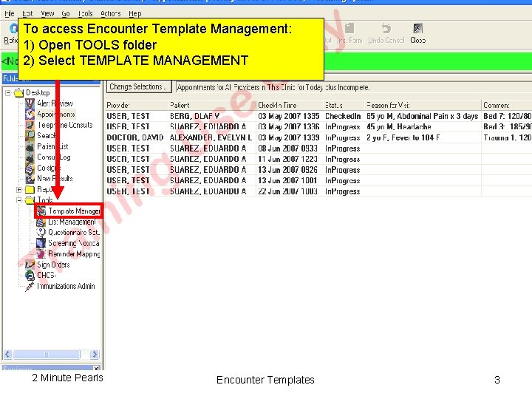Open the Consult Log icon
Image resolution: width=532 pixels, height=399 pixels.
[x=30, y=157]
